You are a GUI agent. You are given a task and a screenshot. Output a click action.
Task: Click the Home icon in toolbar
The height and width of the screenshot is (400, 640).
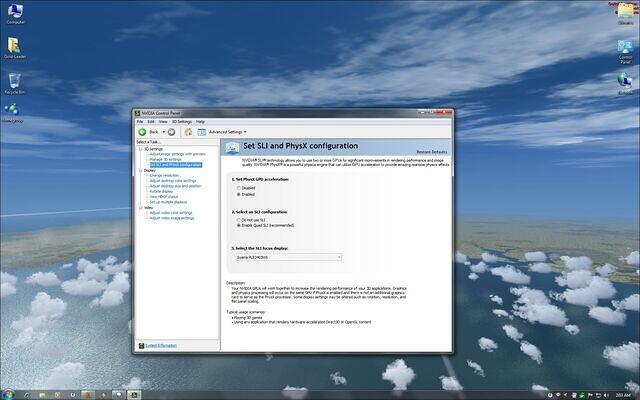[x=187, y=131]
